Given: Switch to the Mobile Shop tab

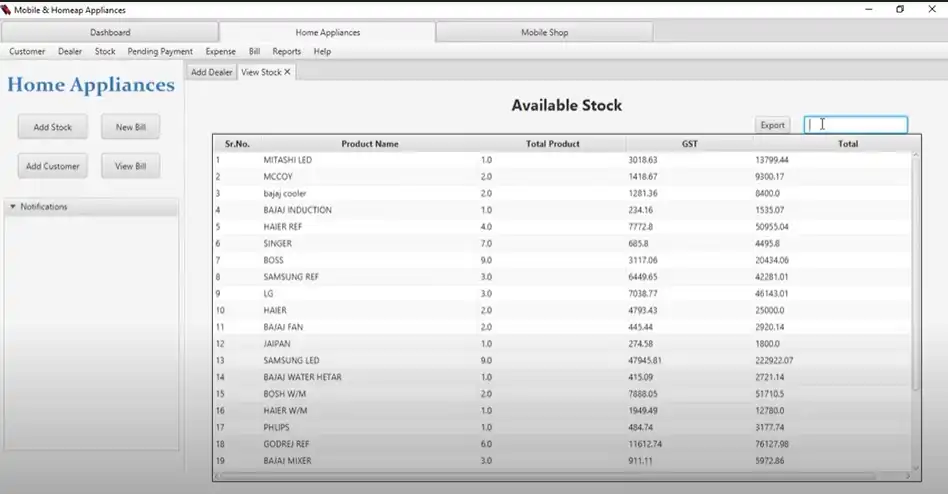Looking at the screenshot, I should tap(544, 33).
